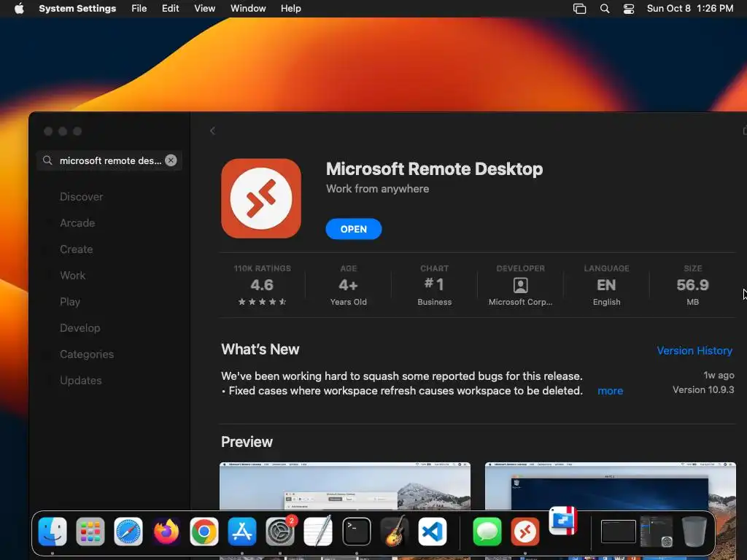
Task: Launch Safari from the dock
Action: point(128,532)
